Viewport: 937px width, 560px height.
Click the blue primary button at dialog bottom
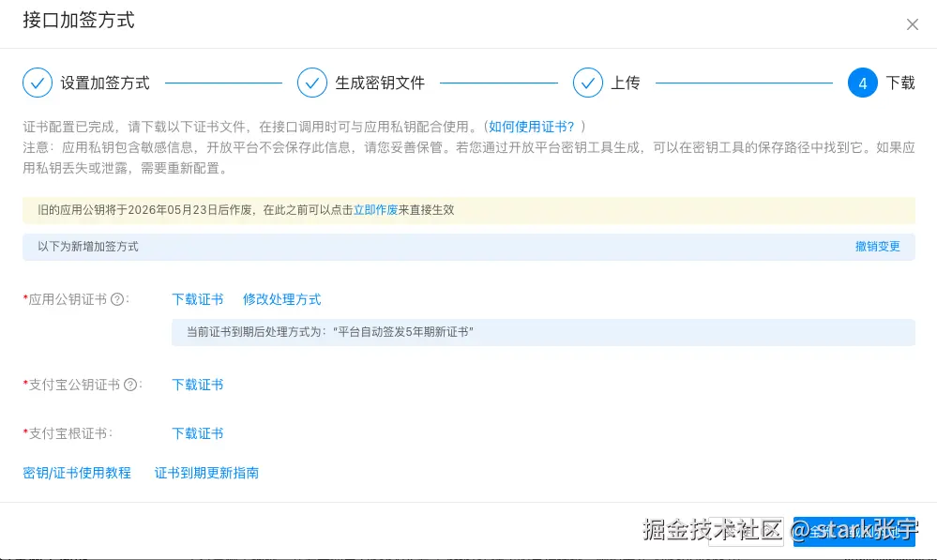click(854, 531)
